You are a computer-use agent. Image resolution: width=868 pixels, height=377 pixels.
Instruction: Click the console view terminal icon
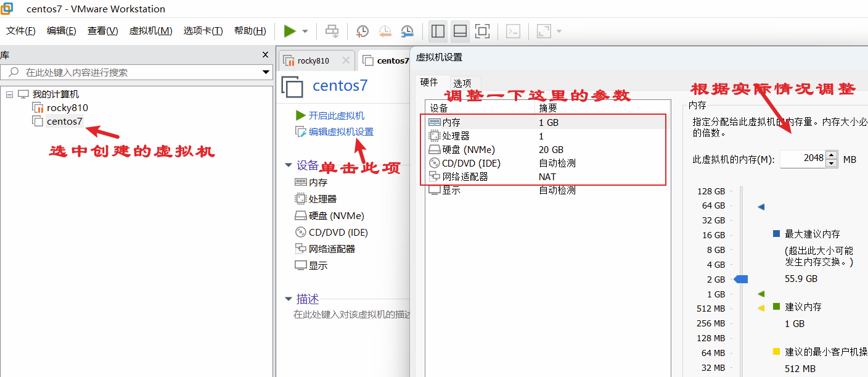[514, 31]
